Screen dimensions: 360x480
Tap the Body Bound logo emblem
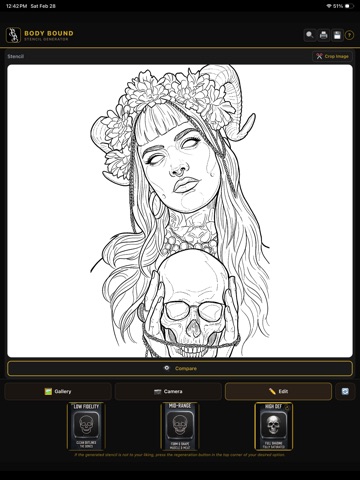point(13,35)
